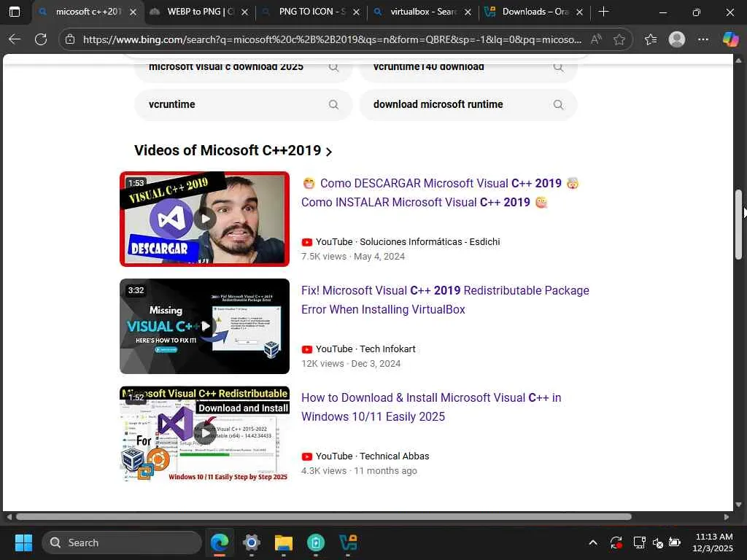The image size is (747, 560).
Task: Open 'Fix! Microsoft Visual C++ 2019 Redistributable' link
Action: 445,300
